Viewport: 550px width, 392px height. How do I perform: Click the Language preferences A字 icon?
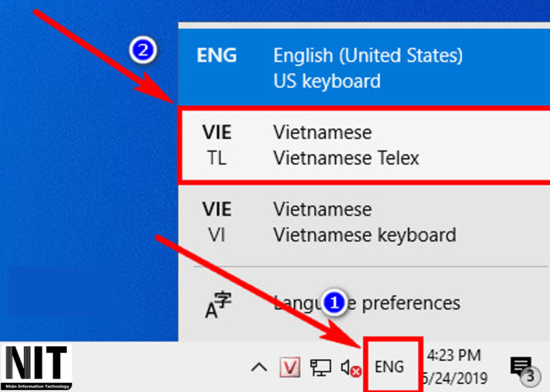click(x=218, y=304)
